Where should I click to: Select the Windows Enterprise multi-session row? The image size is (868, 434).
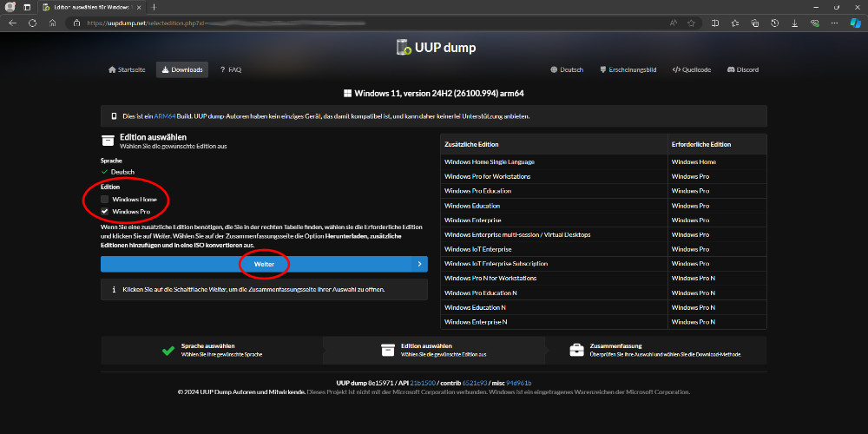603,234
